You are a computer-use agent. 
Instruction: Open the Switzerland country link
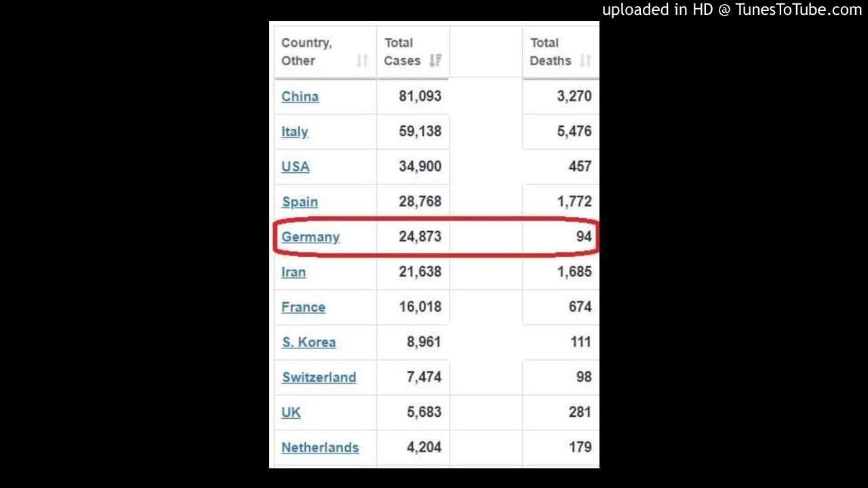tap(319, 378)
